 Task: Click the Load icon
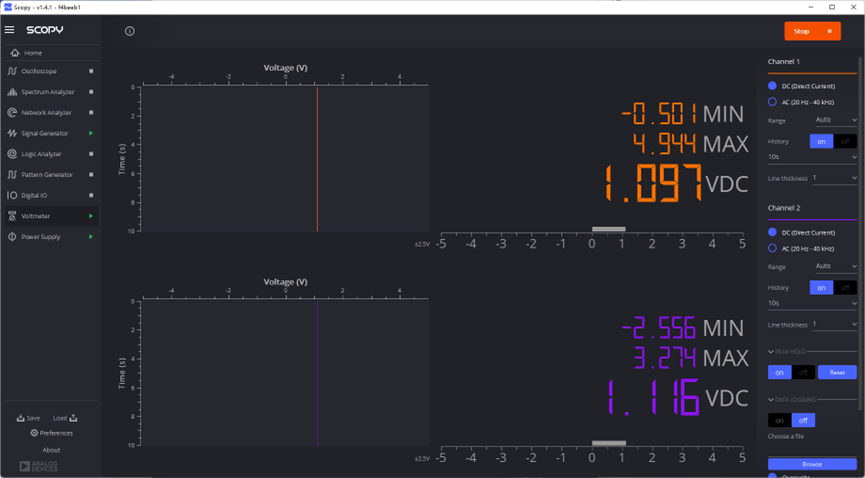[x=73, y=418]
